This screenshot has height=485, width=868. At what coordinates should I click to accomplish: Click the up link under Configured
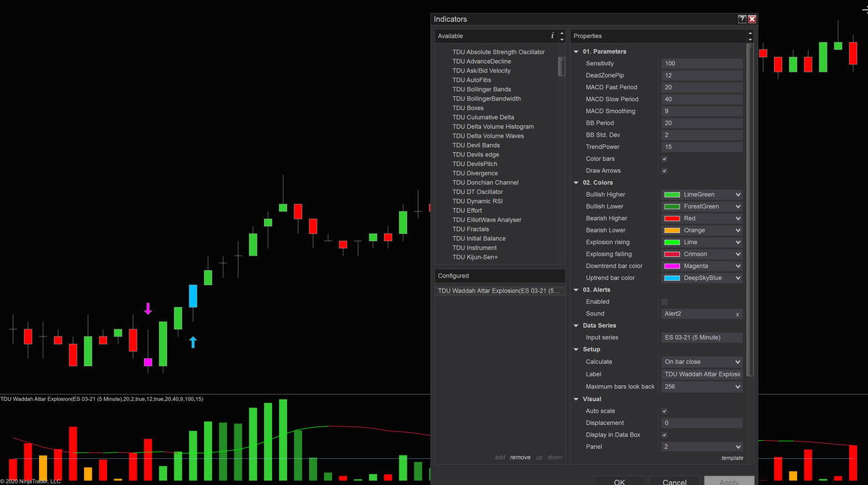point(539,457)
